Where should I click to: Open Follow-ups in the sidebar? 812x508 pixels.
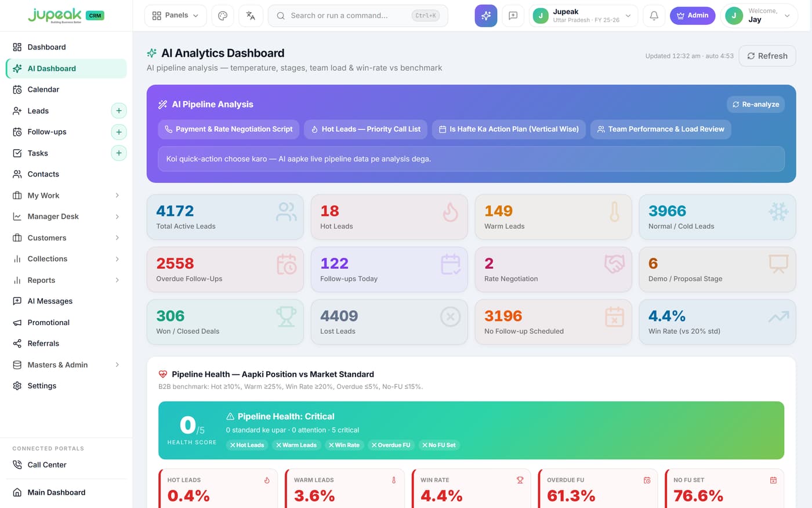point(47,132)
